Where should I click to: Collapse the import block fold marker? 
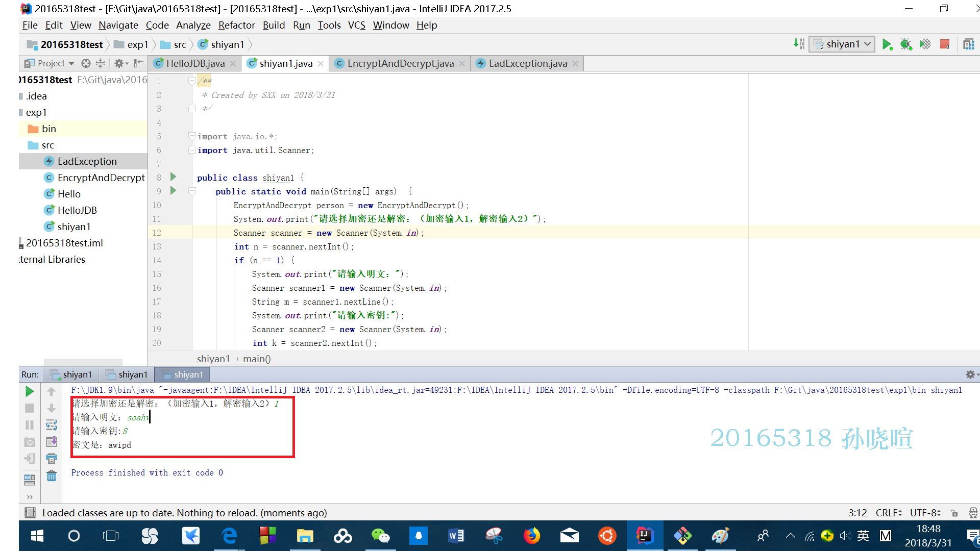click(x=192, y=136)
